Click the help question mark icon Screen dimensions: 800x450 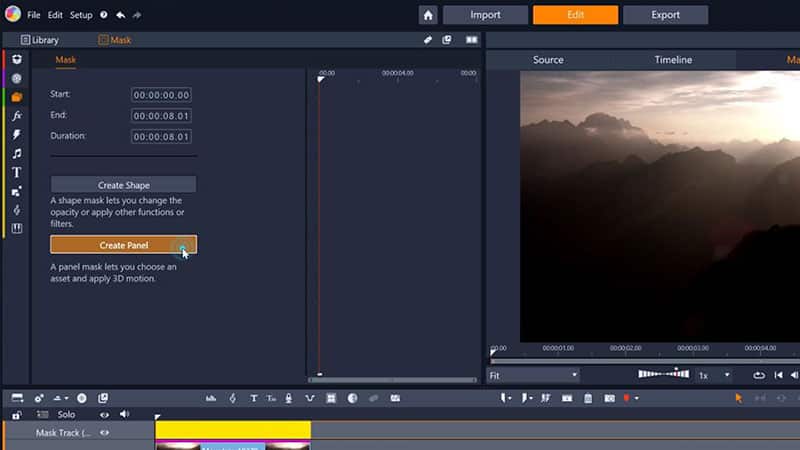104,15
